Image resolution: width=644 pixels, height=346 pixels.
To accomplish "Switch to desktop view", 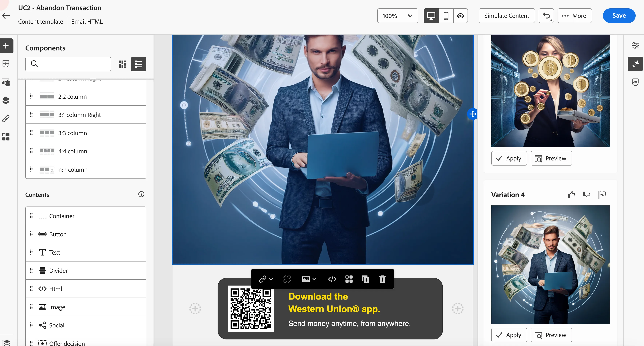I will [431, 16].
